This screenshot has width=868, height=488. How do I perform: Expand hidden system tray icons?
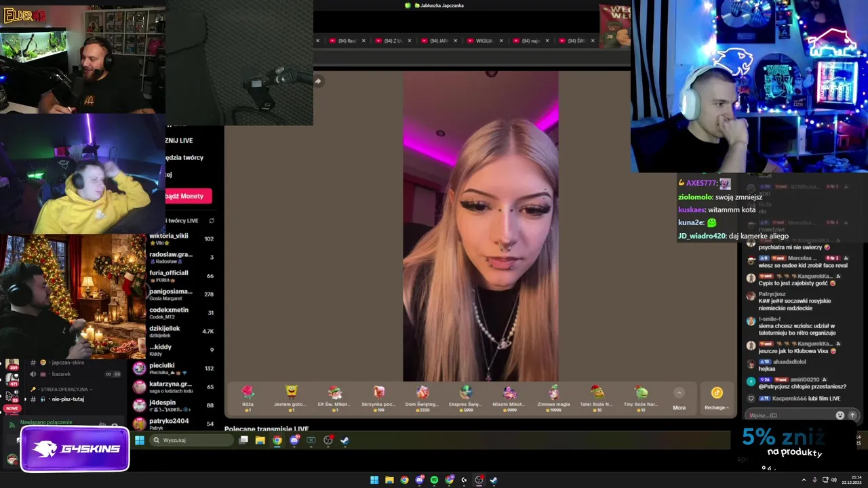point(804,480)
